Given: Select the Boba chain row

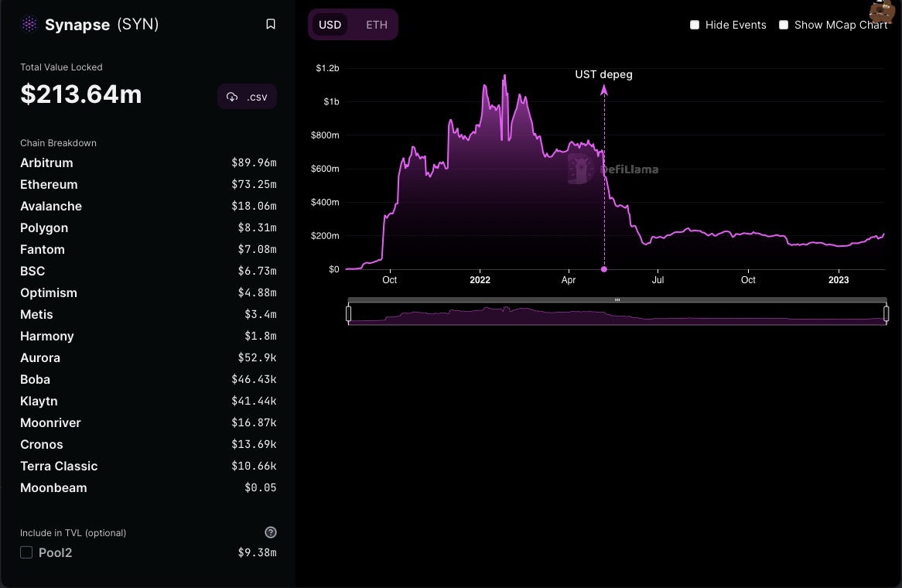Looking at the screenshot, I should pos(149,380).
